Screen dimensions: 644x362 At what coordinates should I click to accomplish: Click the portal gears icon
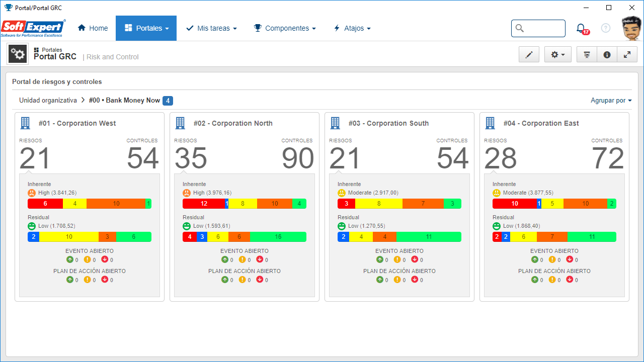click(18, 54)
